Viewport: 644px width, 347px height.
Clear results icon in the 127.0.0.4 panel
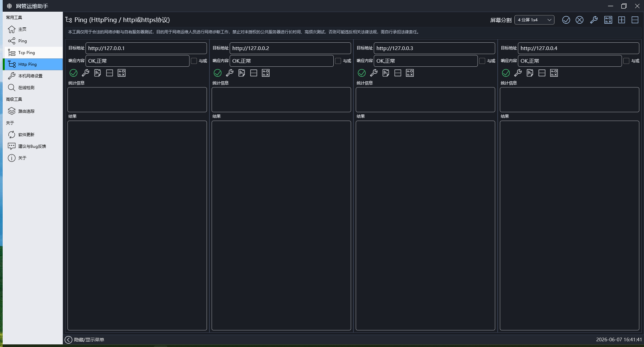pos(554,73)
